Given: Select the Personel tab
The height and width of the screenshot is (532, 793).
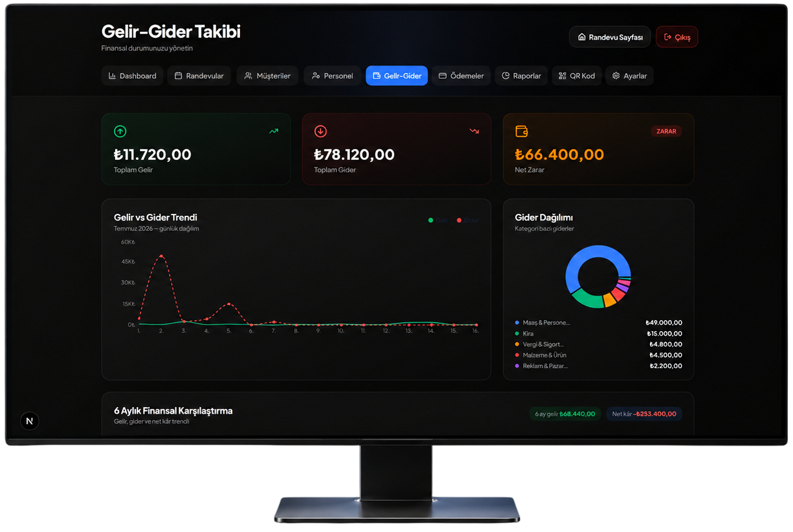Looking at the screenshot, I should pyautogui.click(x=332, y=76).
